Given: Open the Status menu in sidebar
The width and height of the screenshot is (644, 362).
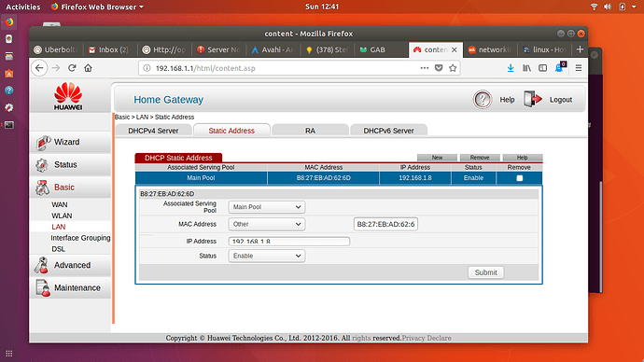Looking at the screenshot, I should point(70,164).
